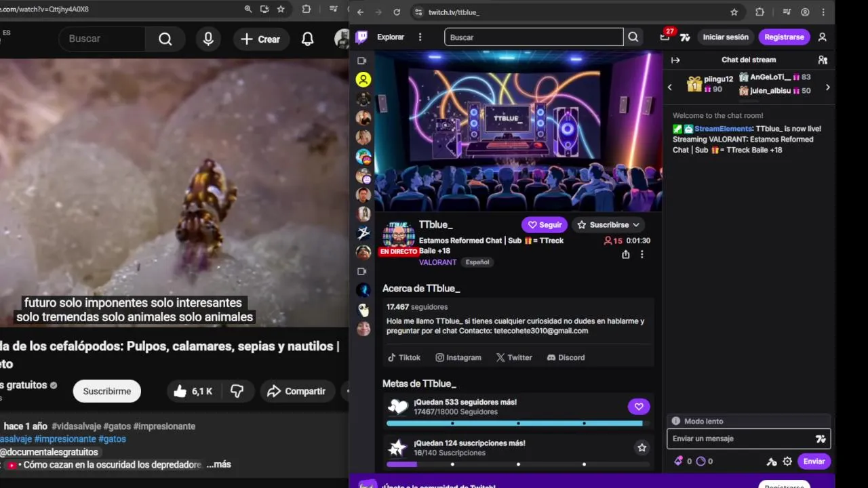Open TTblue_ Tiktok link
The width and height of the screenshot is (868, 488).
403,357
